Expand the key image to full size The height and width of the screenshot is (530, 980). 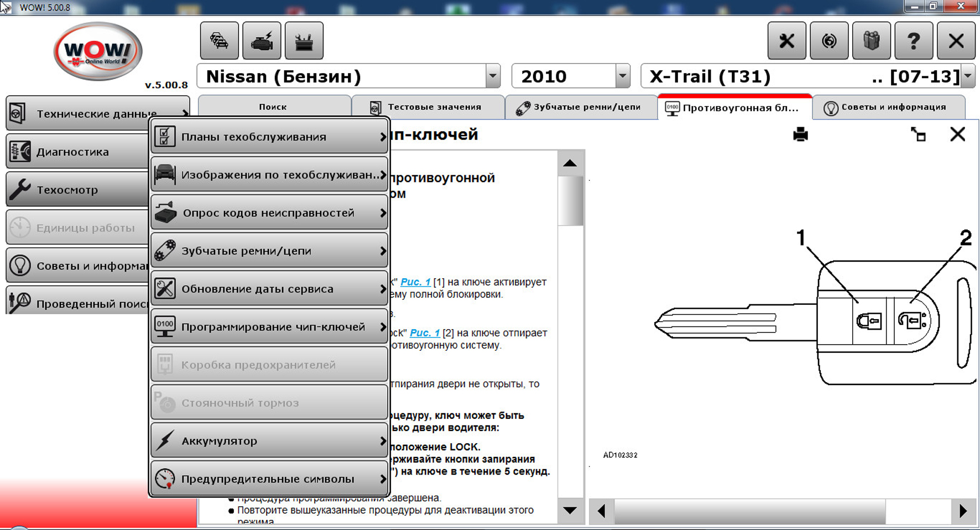pos(918,134)
